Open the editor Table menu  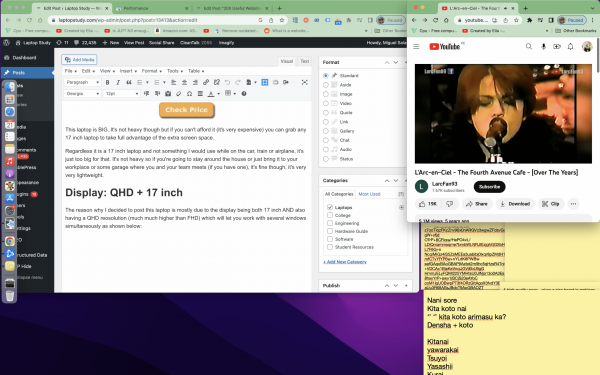point(196,71)
